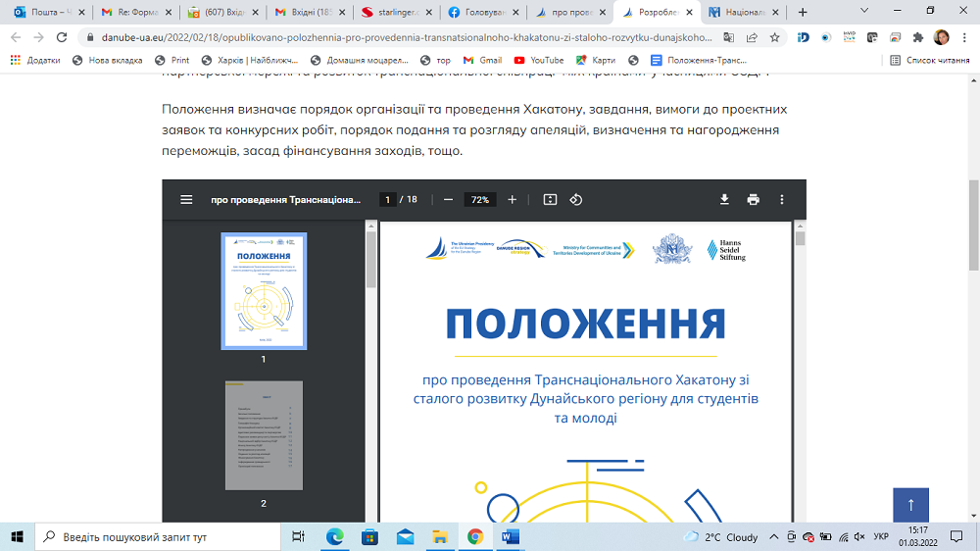Open a new browser tab
Screen dimensions: 980x551
[803, 13]
